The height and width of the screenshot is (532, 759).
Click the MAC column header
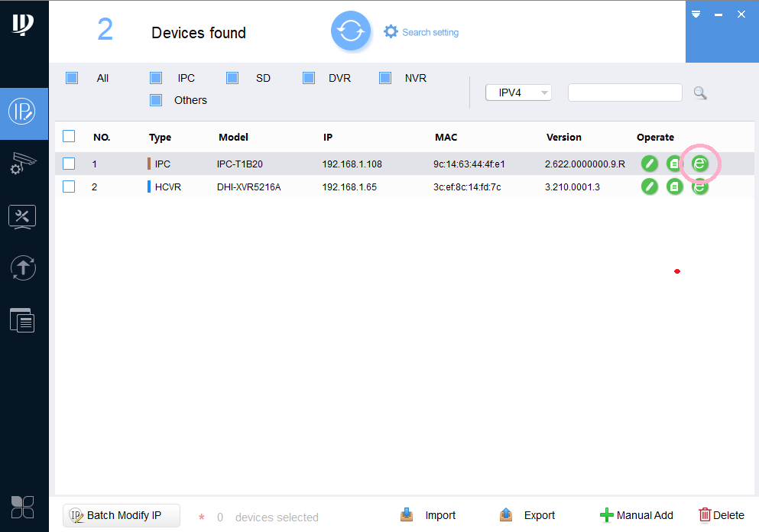click(446, 138)
